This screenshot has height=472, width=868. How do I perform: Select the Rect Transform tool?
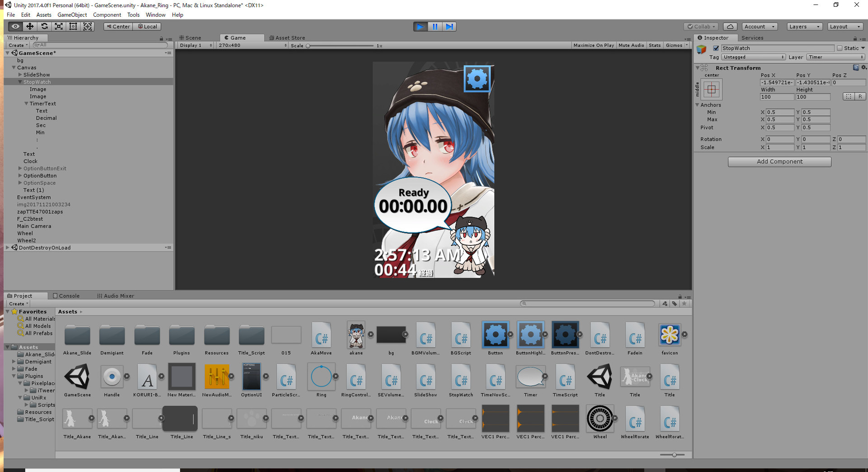(73, 27)
